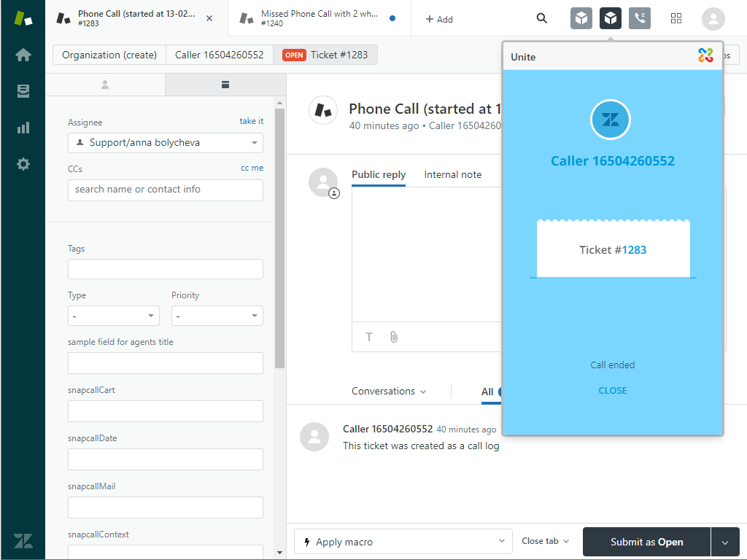Viewport: 747px width, 560px height.
Task: Click the take it link
Action: point(252,121)
